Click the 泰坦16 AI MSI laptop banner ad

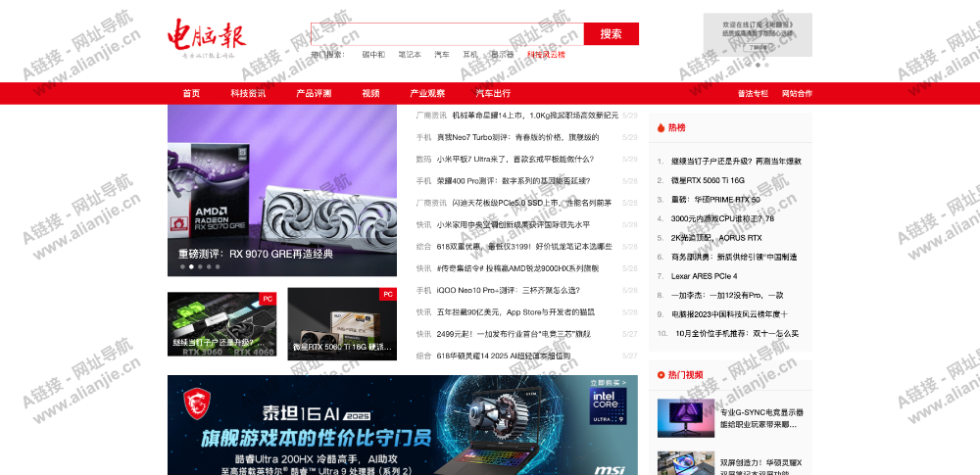(403, 425)
